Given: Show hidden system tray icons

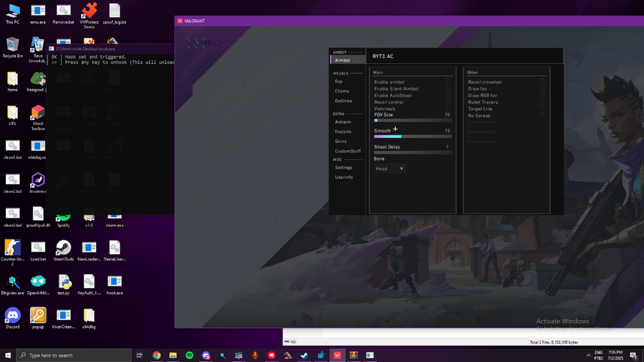Looking at the screenshot, I should click(x=588, y=356).
